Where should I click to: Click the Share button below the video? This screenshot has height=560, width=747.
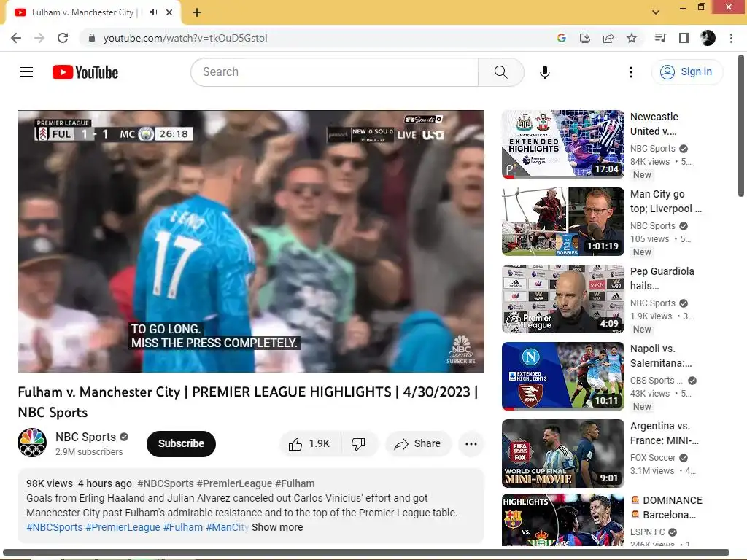coord(418,444)
